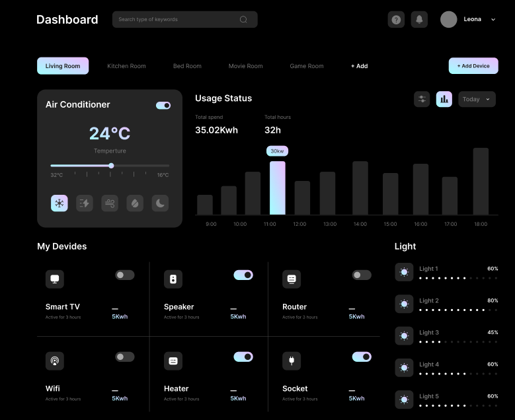
Task: Switch to bar chart view icon
Action: coord(444,99)
